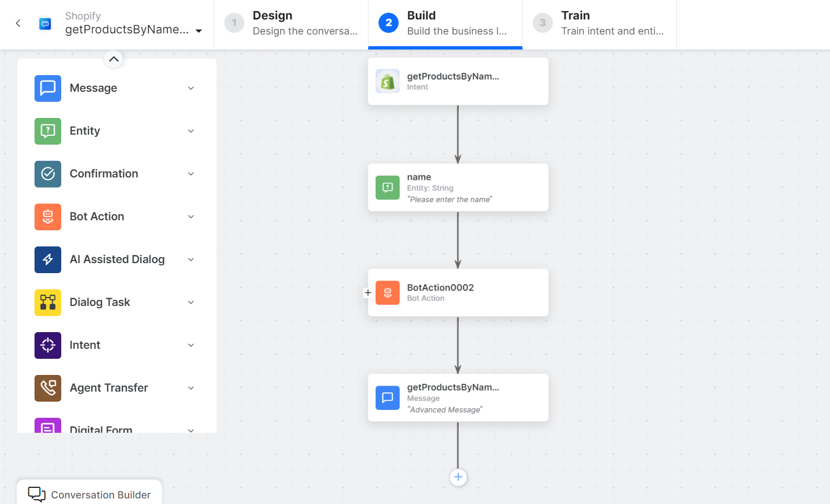
Task: Click the purple Intent crosshair icon
Action: (x=48, y=345)
